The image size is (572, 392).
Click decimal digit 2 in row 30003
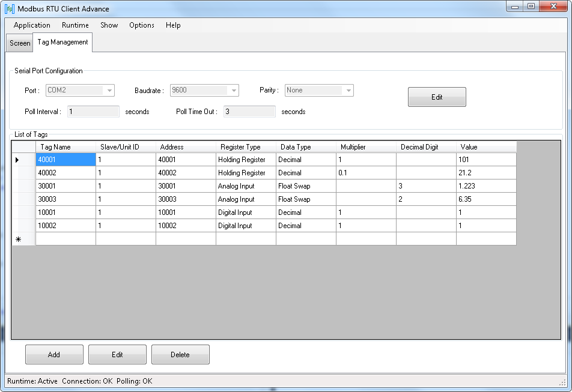[426, 199]
